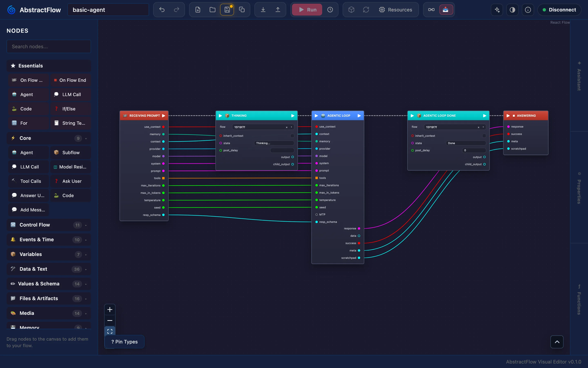Expand the Control Flow category
The image size is (588, 368).
click(x=49, y=225)
